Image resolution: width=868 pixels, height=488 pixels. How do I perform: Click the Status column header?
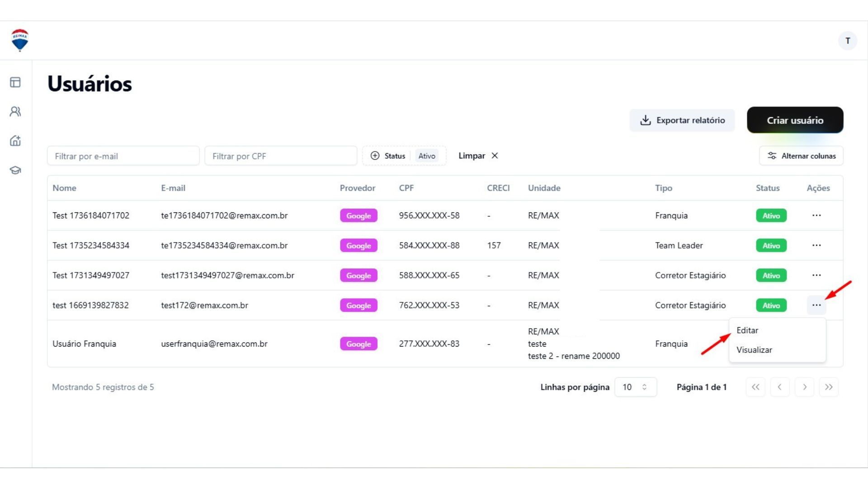tap(768, 188)
